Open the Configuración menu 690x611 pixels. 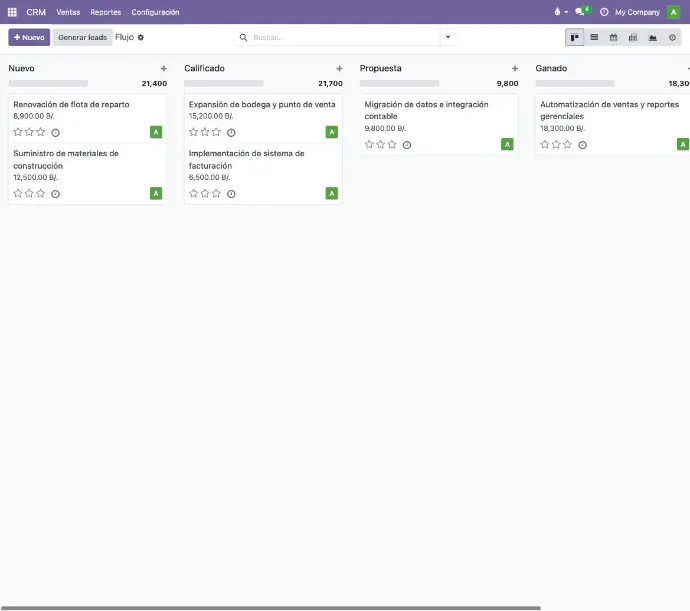[155, 12]
